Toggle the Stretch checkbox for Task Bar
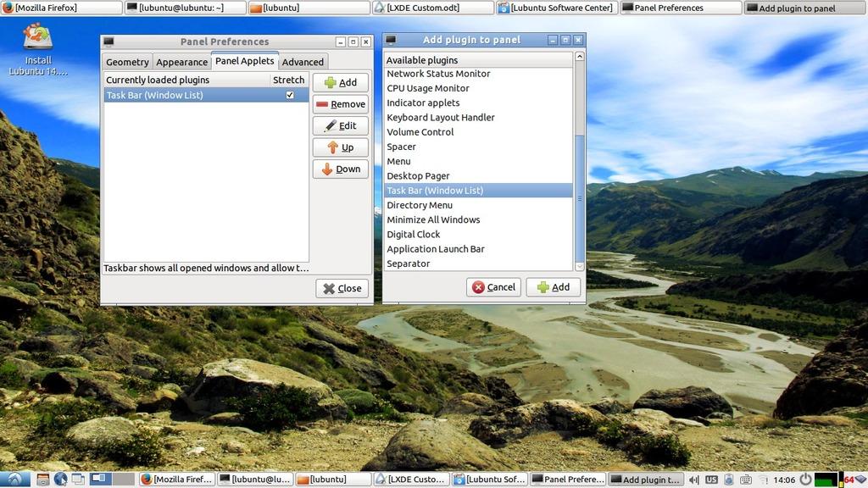This screenshot has width=868, height=488. 289,95
